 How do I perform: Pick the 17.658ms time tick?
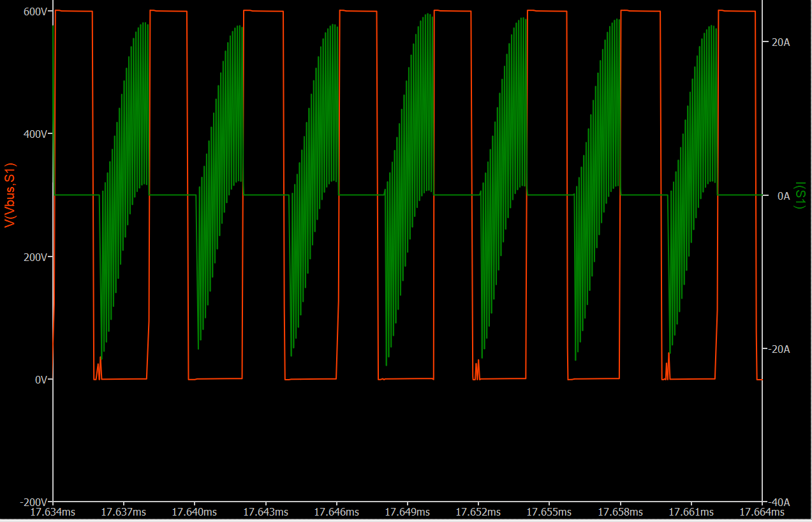coord(620,512)
